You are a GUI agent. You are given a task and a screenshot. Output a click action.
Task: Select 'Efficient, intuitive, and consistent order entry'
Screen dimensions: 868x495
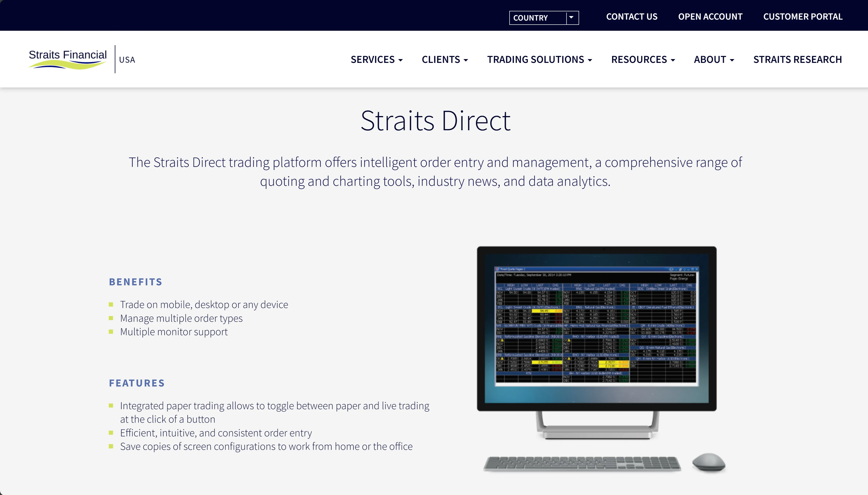[216, 433]
